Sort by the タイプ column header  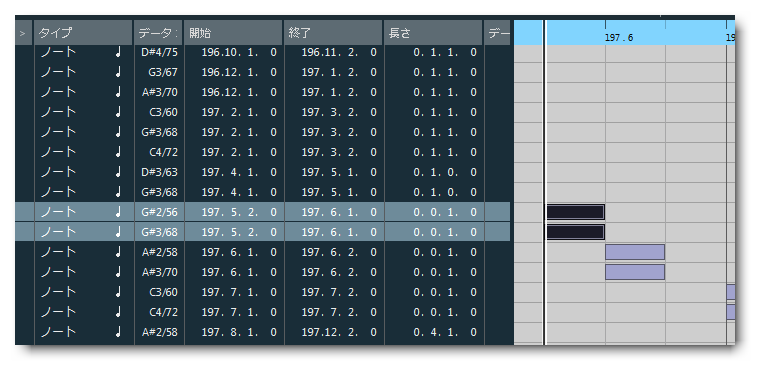point(83,33)
